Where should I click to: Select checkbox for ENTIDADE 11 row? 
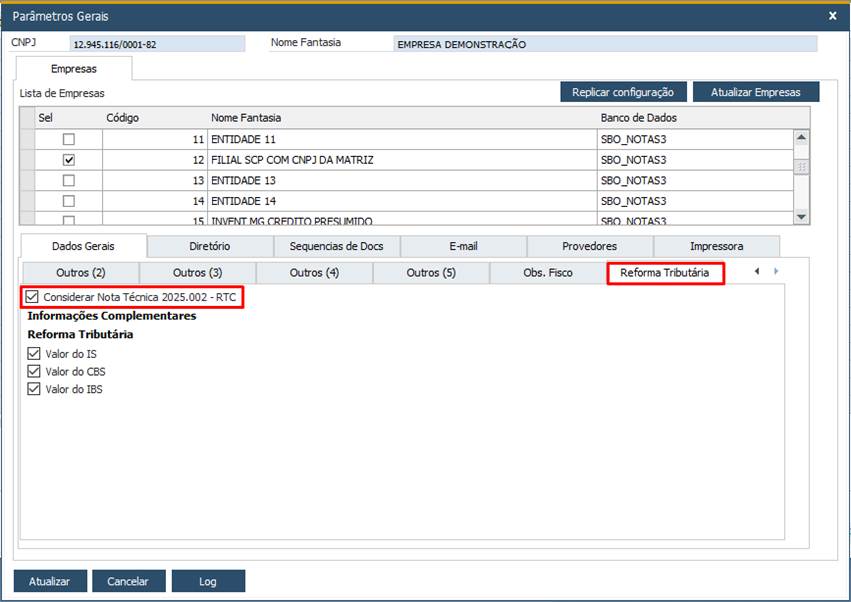coord(69,139)
